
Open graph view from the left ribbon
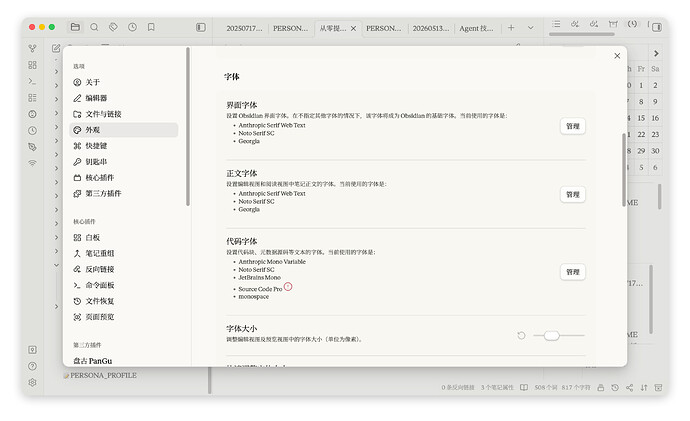pos(32,48)
